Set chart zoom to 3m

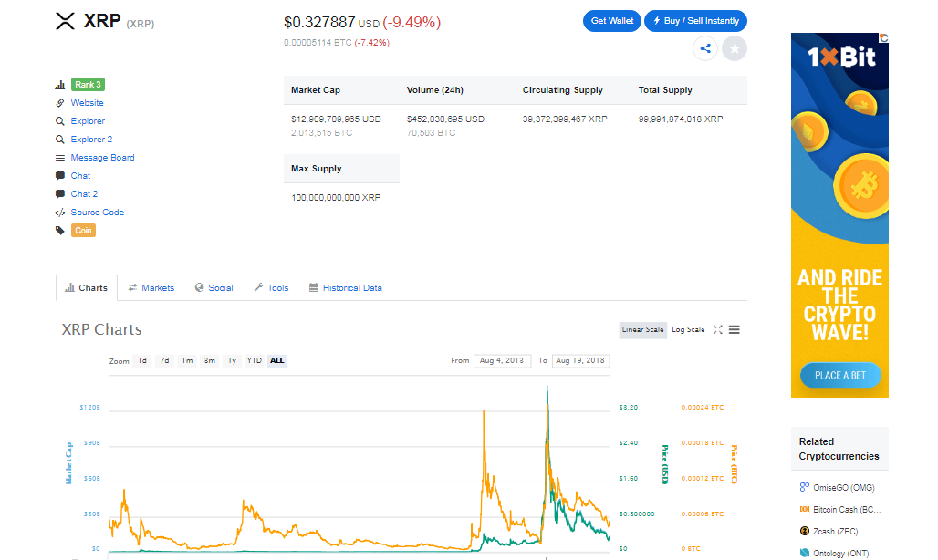click(209, 361)
